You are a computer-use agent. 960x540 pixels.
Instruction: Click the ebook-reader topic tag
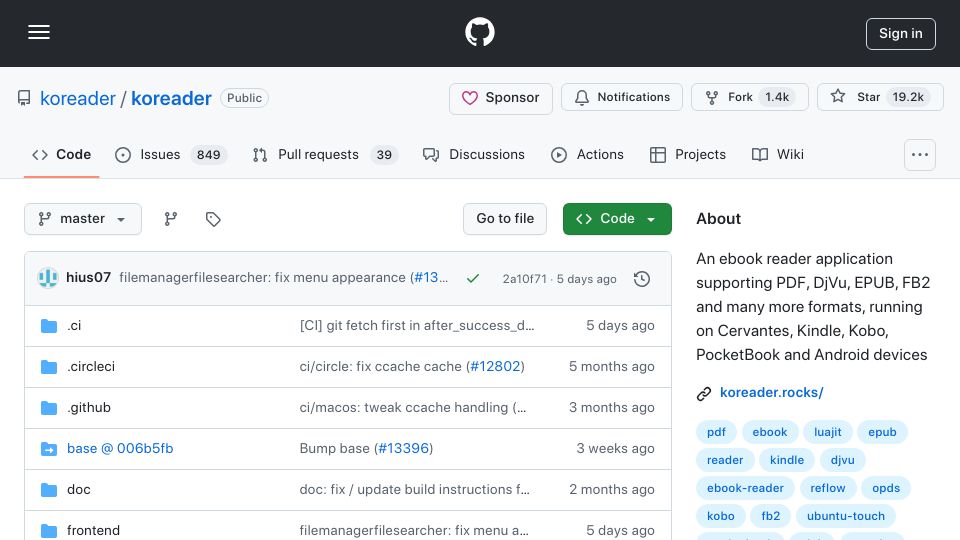click(745, 489)
